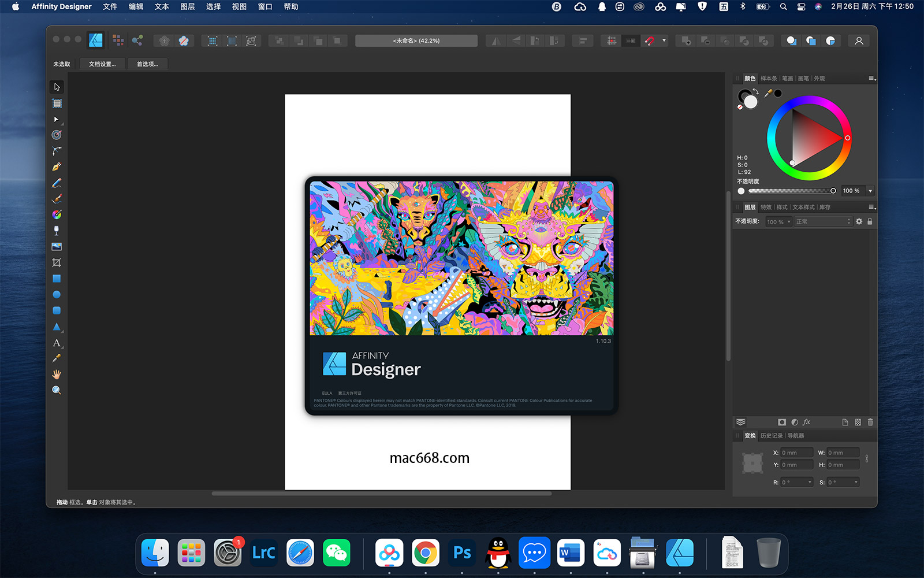Select the Triangle shape tool
924x578 pixels.
coord(57,327)
